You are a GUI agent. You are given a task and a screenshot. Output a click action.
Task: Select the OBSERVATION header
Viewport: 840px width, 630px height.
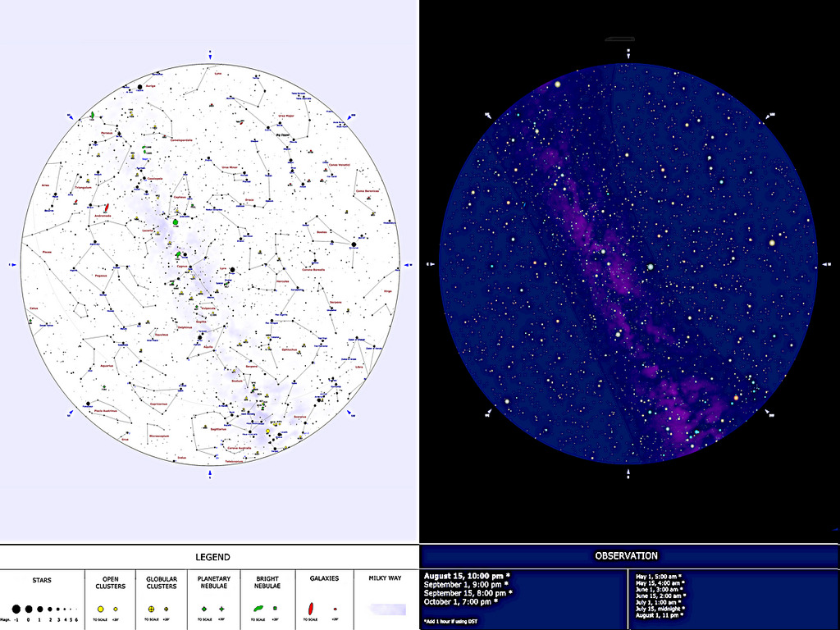pyautogui.click(x=630, y=556)
